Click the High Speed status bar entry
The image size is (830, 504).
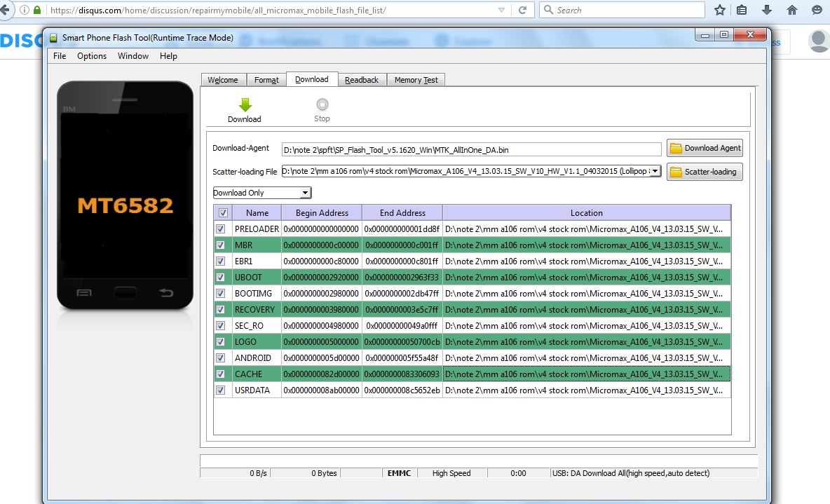point(451,473)
